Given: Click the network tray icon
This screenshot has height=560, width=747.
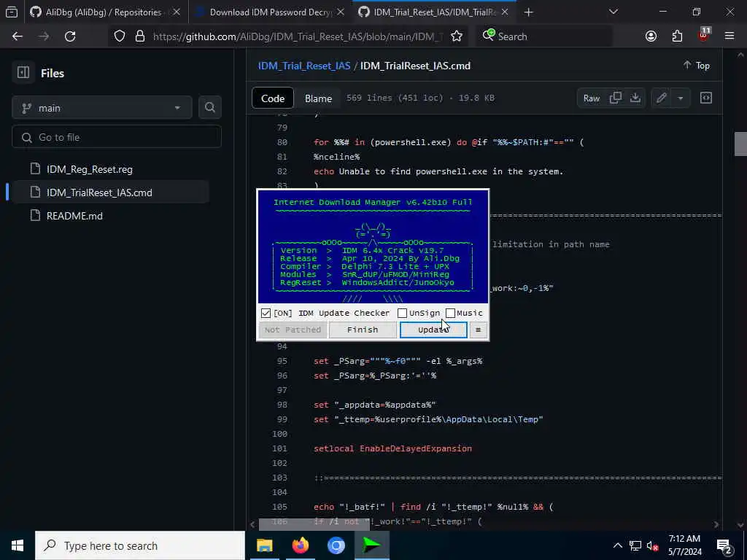Looking at the screenshot, I should point(635,545).
